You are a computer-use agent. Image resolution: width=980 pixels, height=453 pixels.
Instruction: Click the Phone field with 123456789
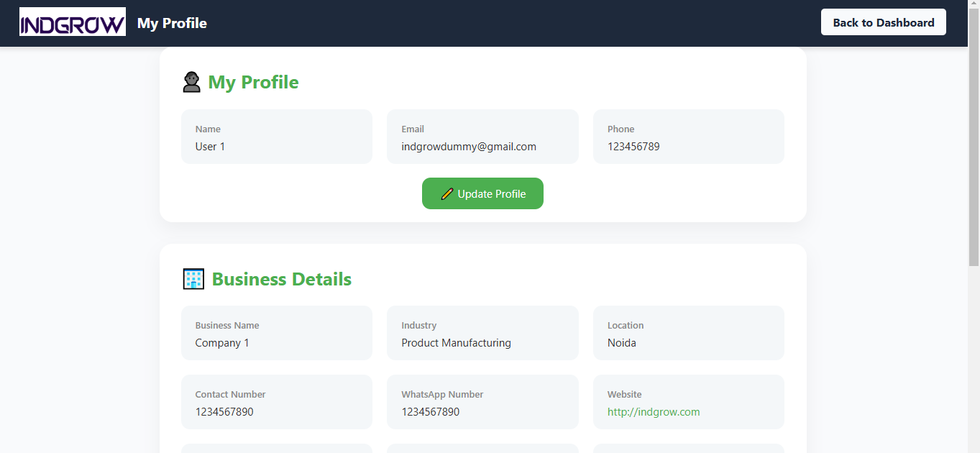coord(688,137)
